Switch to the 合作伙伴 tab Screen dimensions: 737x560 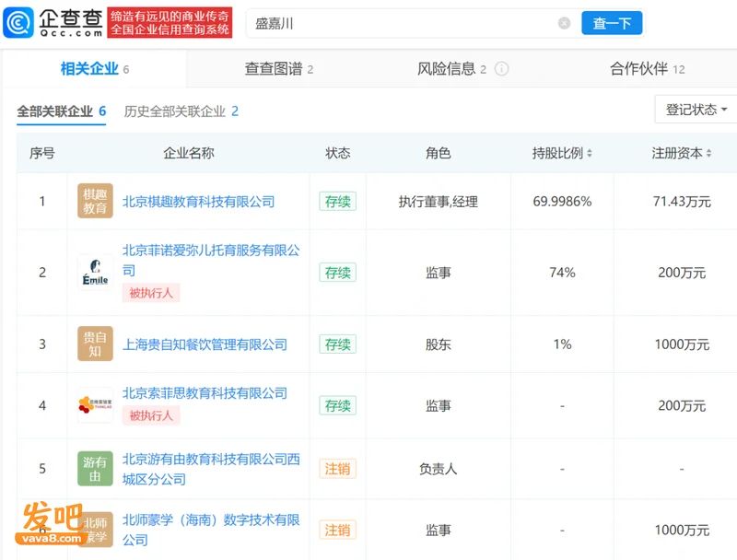648,69
